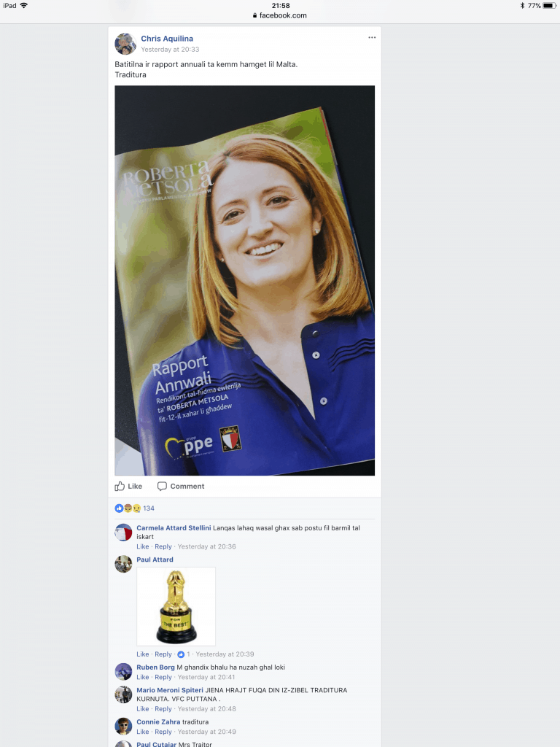View the 134 reactions count
This screenshot has height=747, width=560.
149,508
